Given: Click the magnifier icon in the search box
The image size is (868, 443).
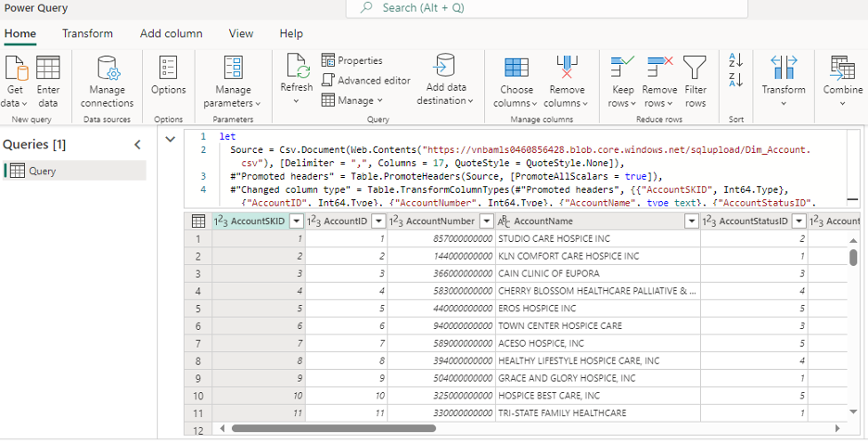Looking at the screenshot, I should click(x=366, y=7).
